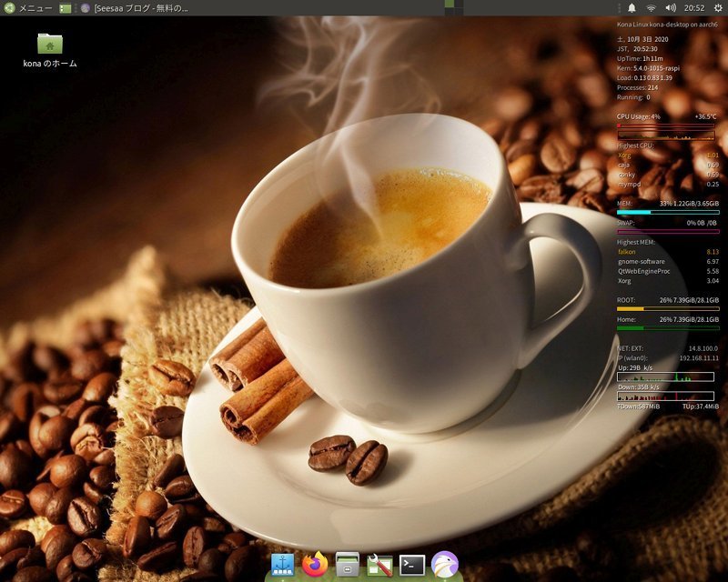This screenshot has width=728, height=582.
Task: Click the Kona logo at the panel's far left
Action: [x=10, y=8]
